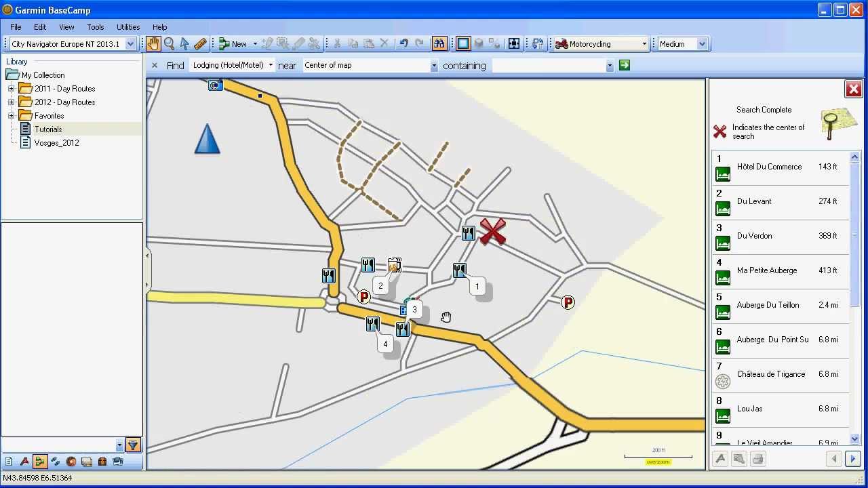Select the Vosges_2012 list
The height and width of the screenshot is (488, 868).
tap(56, 143)
